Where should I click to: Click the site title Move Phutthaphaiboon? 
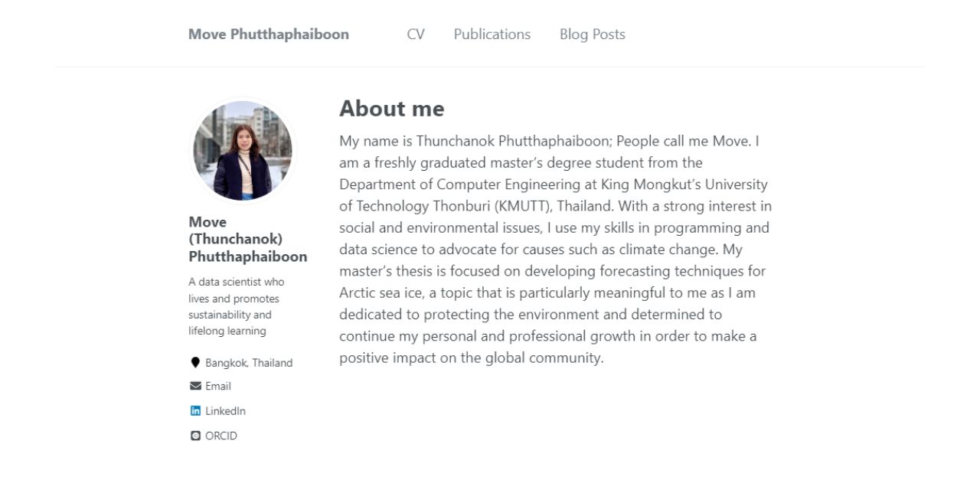click(268, 34)
